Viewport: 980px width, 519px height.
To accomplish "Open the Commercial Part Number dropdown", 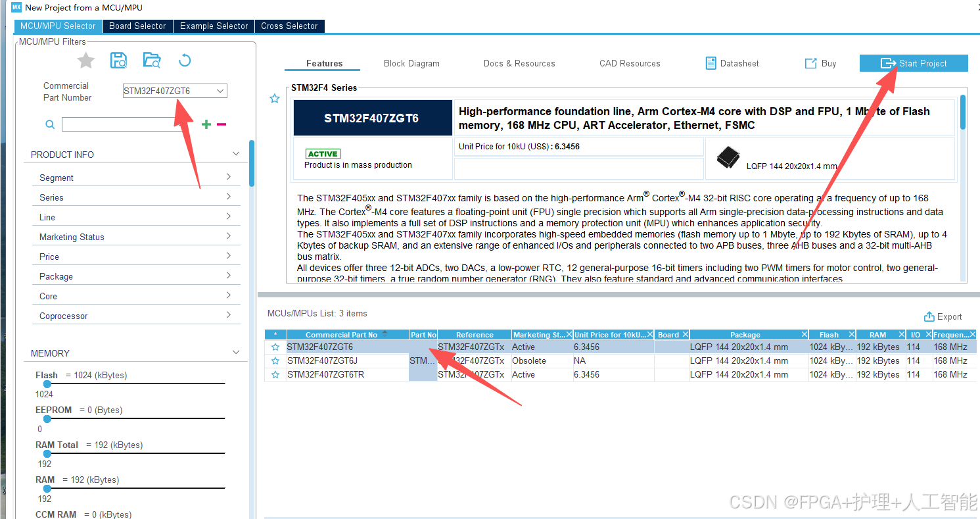I will click(x=220, y=91).
